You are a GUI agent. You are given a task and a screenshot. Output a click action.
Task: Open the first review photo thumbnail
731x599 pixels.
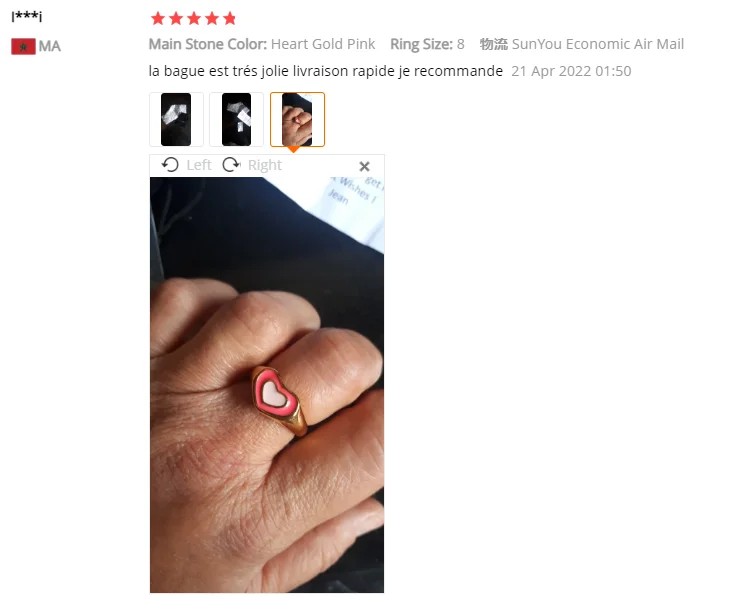[176, 119]
